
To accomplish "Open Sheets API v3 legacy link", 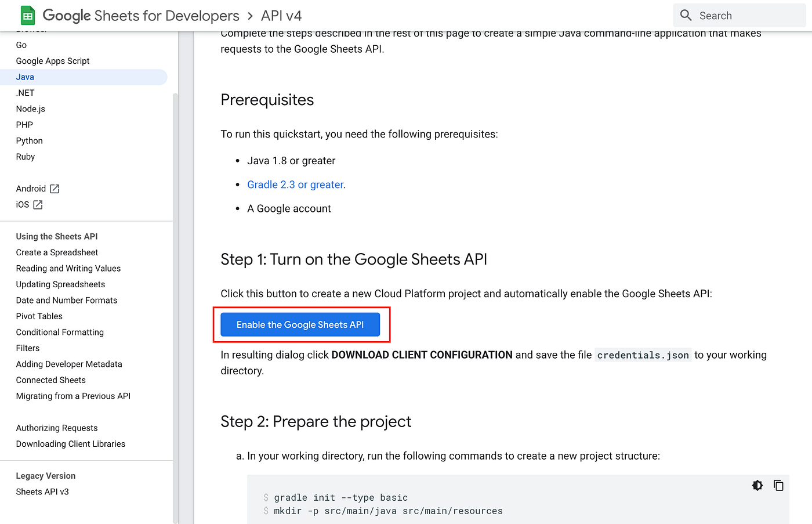I will pos(42,492).
